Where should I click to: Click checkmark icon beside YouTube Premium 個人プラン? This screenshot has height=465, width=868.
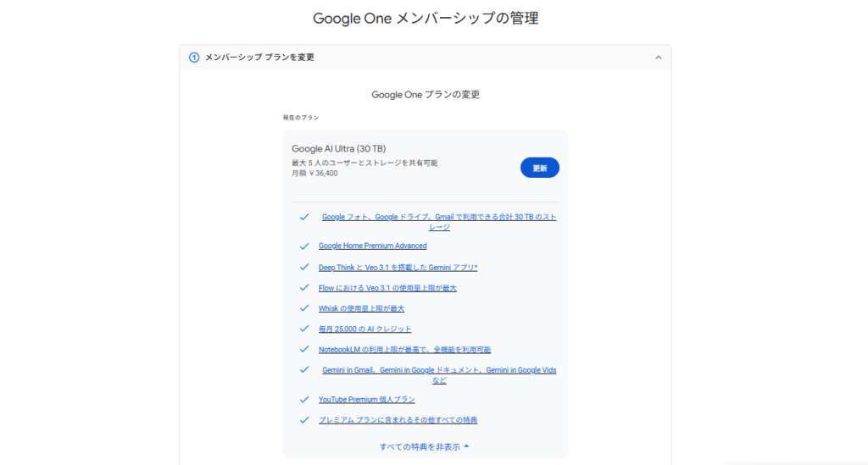[304, 399]
